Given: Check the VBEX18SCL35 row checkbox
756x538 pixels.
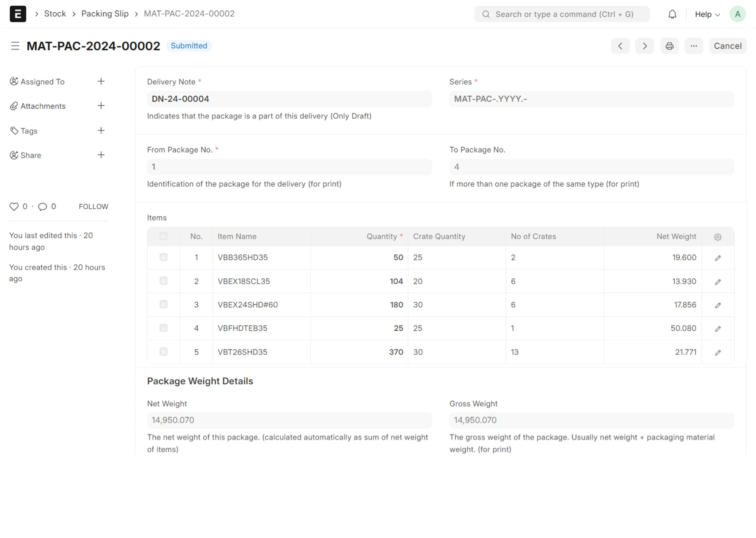Looking at the screenshot, I should coord(163,281).
